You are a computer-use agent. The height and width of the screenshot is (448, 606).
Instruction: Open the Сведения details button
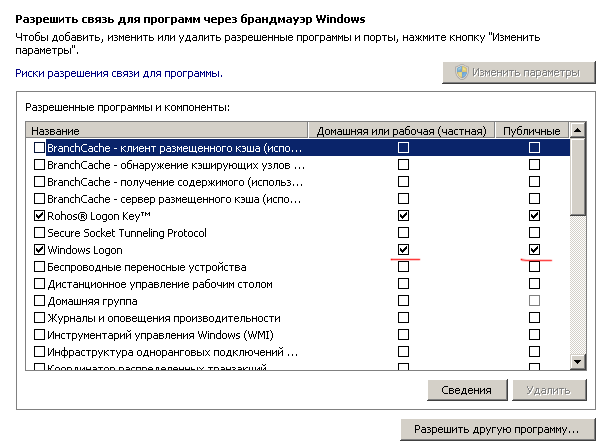pyautogui.click(x=467, y=390)
